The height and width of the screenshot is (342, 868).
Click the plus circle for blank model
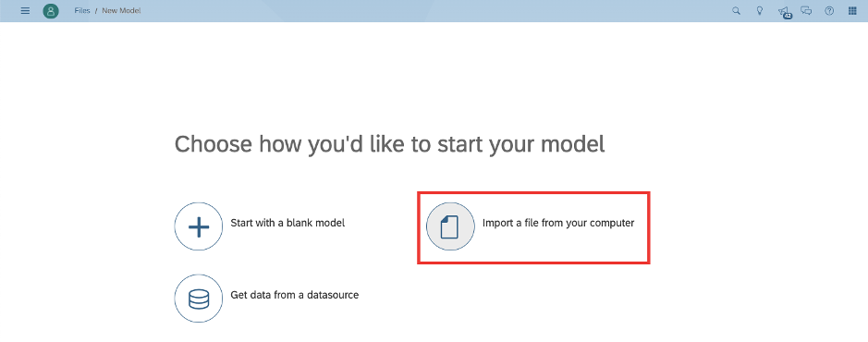[x=199, y=226]
